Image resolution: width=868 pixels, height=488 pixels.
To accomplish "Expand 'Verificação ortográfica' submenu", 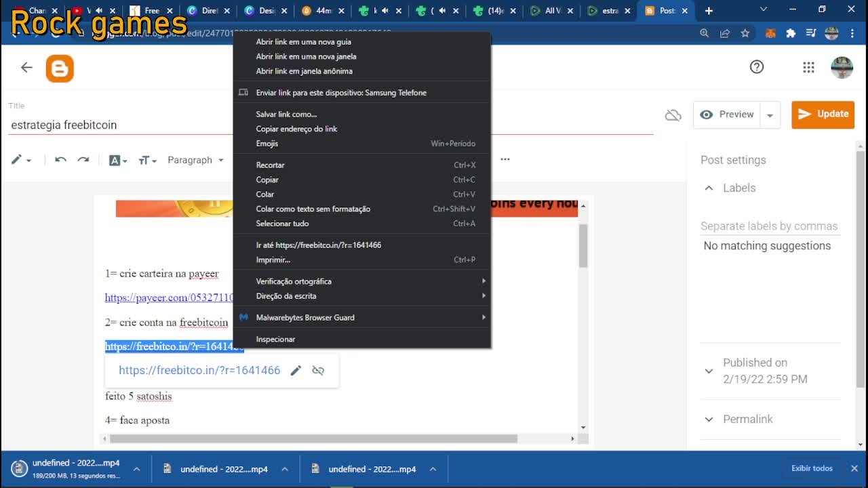I will tap(361, 281).
